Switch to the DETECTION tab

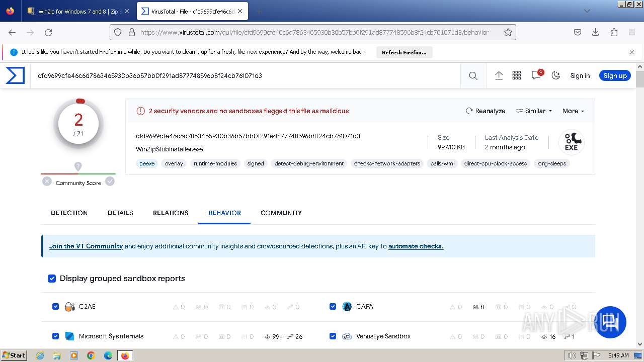pos(69,213)
